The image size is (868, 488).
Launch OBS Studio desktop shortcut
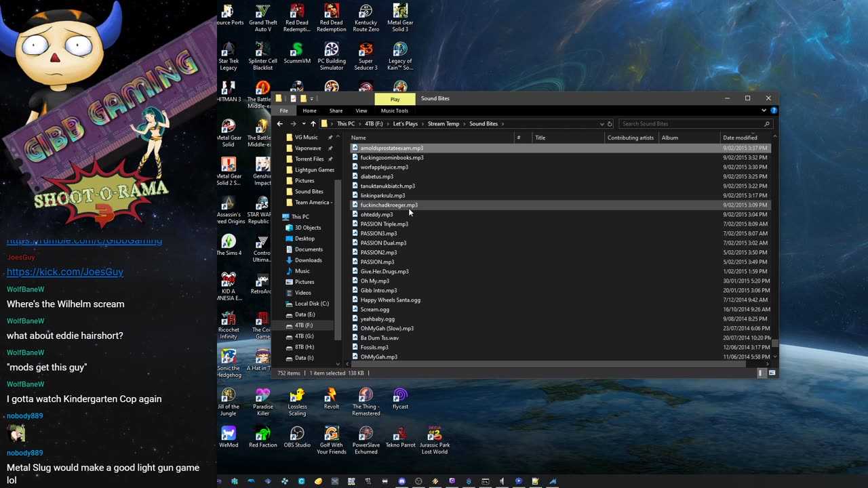point(296,437)
